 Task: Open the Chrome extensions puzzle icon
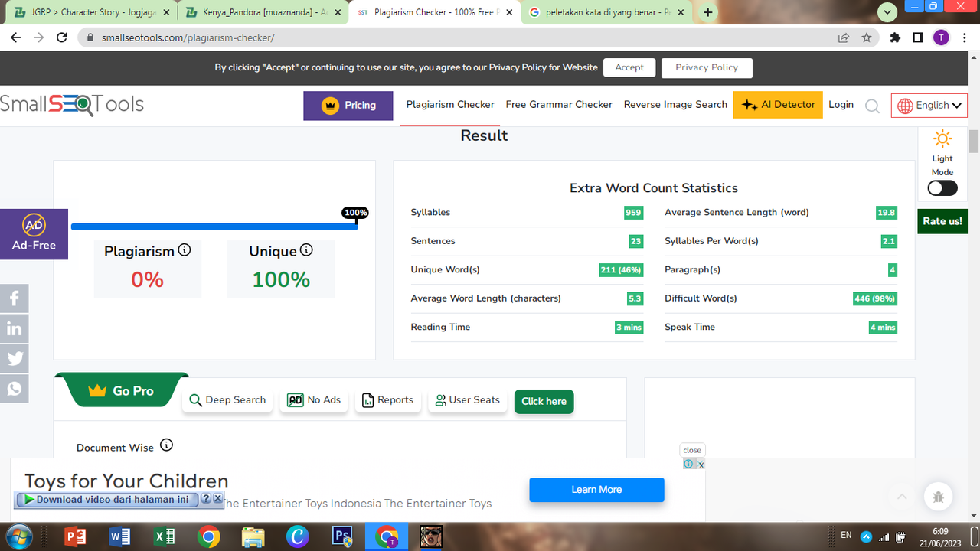coord(895,37)
